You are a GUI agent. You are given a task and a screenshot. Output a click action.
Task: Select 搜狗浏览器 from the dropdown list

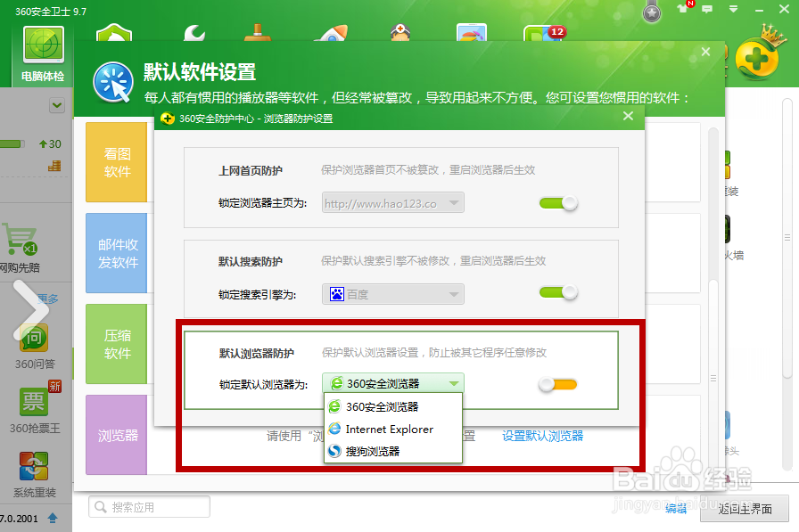[x=393, y=451]
